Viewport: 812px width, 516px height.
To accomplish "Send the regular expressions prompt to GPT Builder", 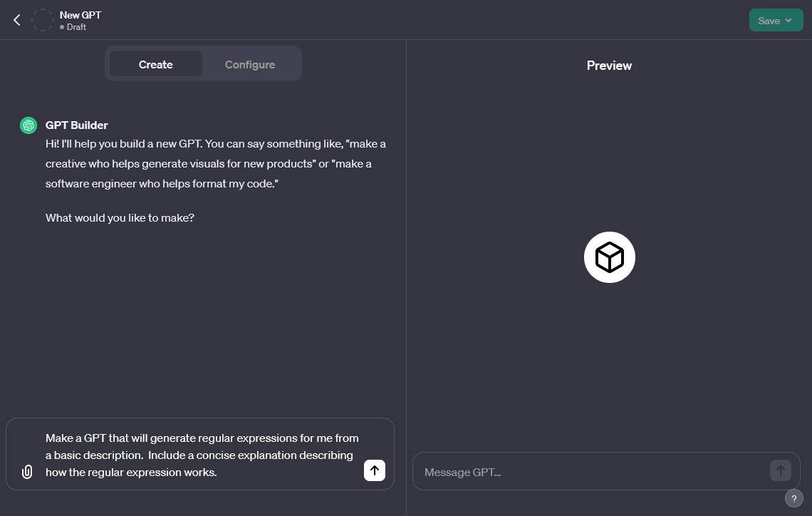I will pyautogui.click(x=375, y=470).
